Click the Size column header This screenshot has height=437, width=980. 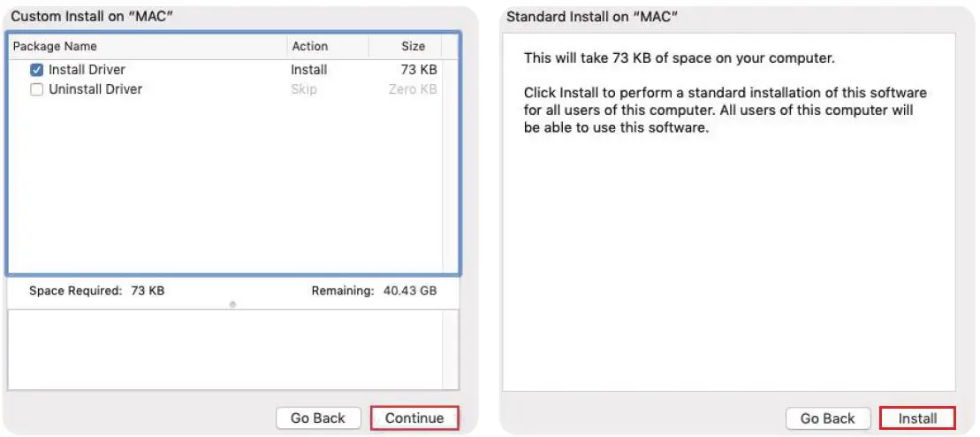pos(413,46)
